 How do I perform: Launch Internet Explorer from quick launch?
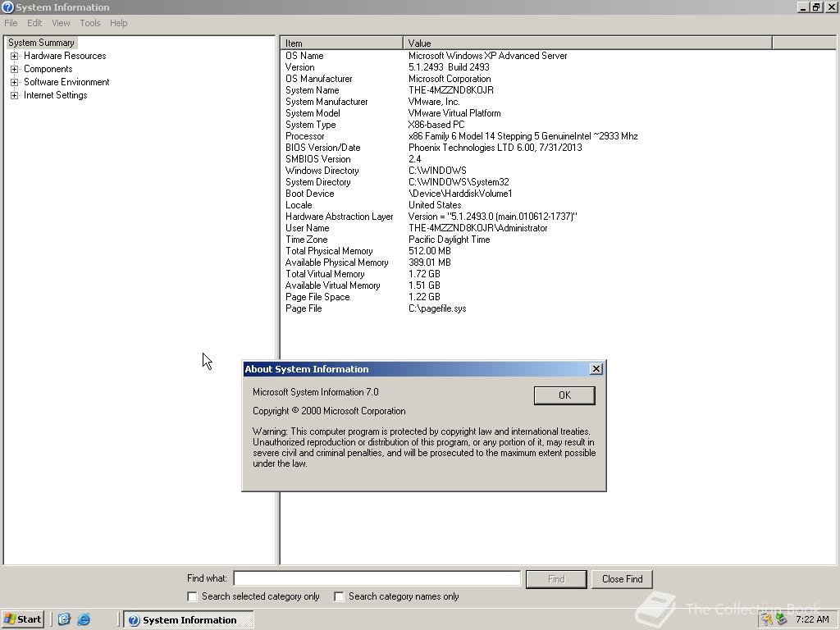click(84, 619)
